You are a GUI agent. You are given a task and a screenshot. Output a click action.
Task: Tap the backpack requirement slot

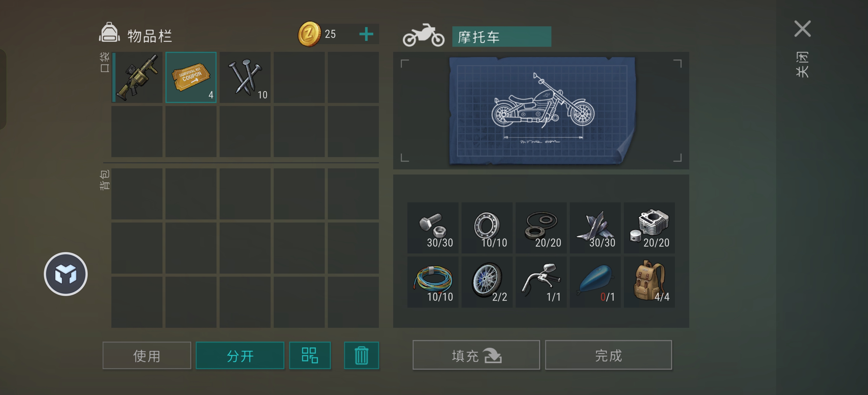649,282
